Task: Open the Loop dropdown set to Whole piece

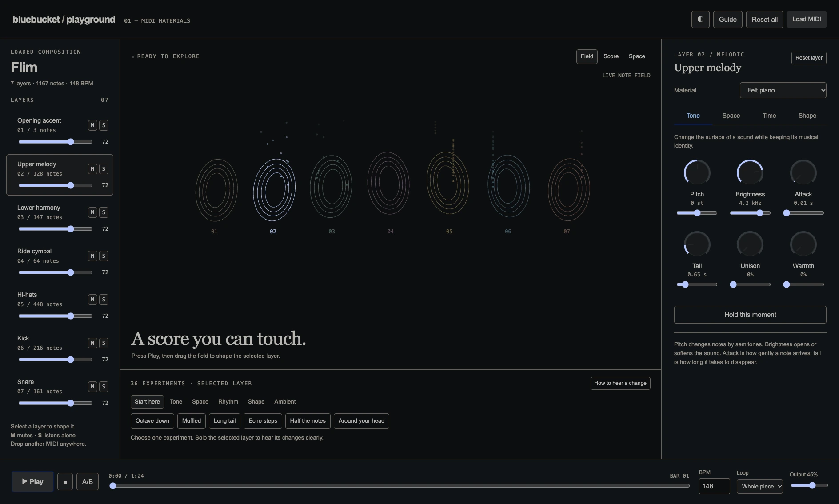Action: [759, 486]
